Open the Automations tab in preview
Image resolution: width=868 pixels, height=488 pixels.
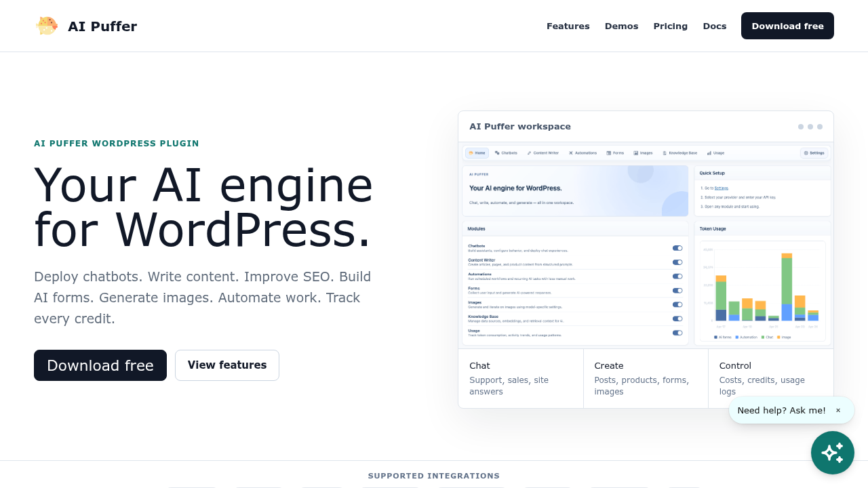tap(583, 153)
